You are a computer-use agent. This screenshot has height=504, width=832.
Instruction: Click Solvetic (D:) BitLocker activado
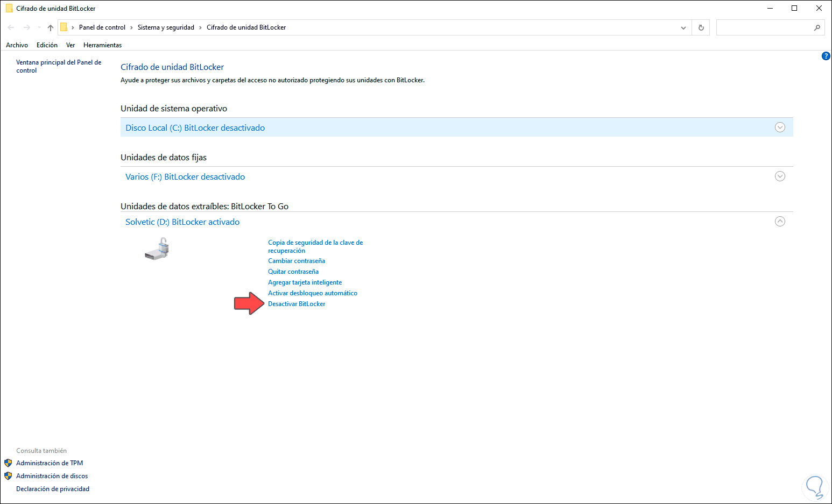point(182,222)
